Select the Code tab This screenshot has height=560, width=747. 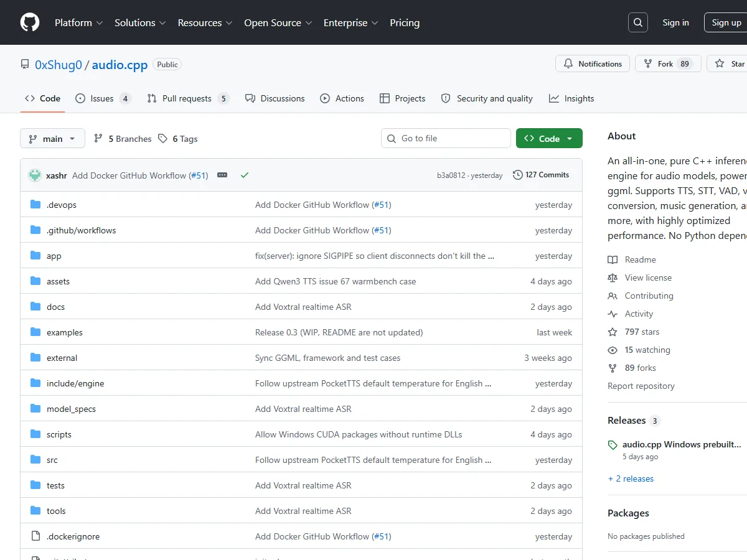(x=42, y=98)
